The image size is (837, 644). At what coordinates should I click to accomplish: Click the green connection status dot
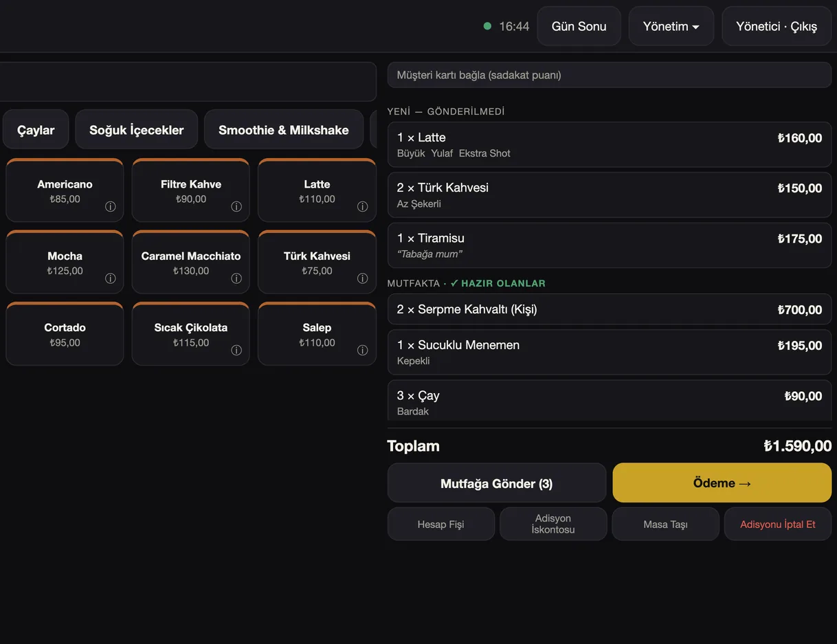click(487, 26)
